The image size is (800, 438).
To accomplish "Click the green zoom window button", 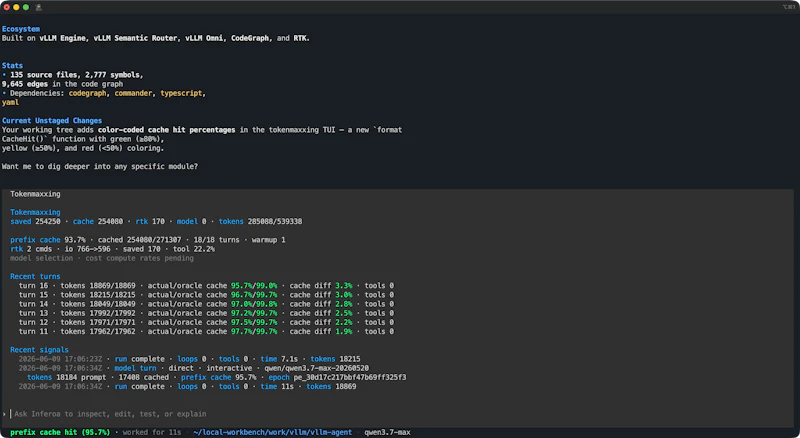I will pos(26,7).
